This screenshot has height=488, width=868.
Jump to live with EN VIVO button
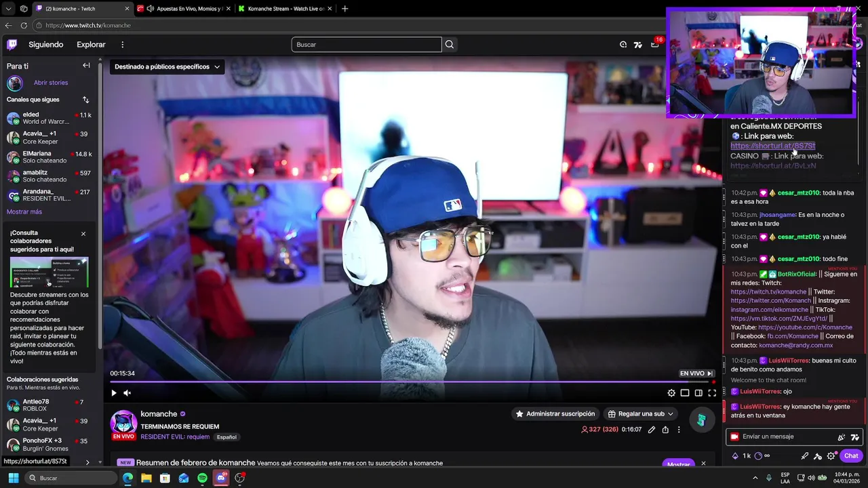tap(696, 373)
